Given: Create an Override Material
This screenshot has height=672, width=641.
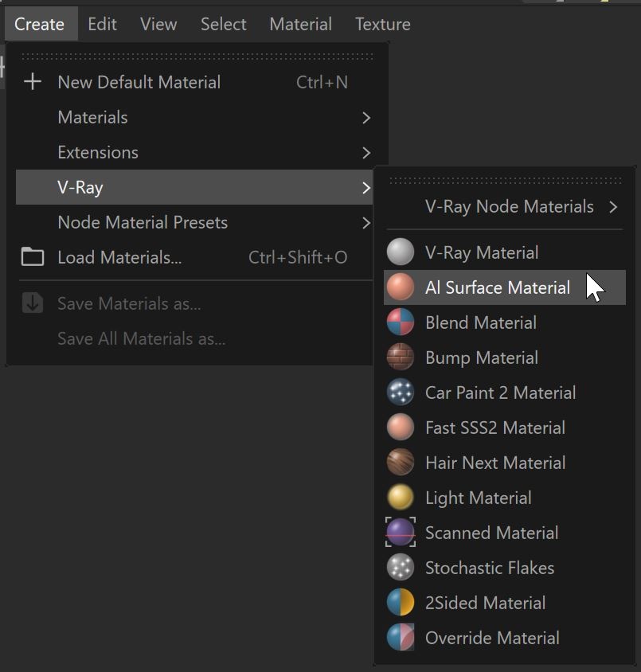Looking at the screenshot, I should [505, 638].
